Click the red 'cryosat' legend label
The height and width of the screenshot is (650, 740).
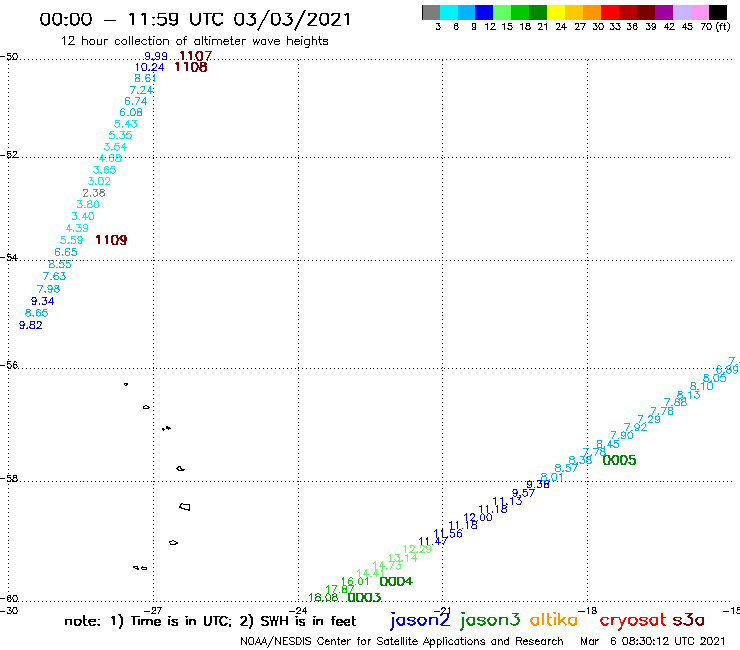click(x=632, y=620)
